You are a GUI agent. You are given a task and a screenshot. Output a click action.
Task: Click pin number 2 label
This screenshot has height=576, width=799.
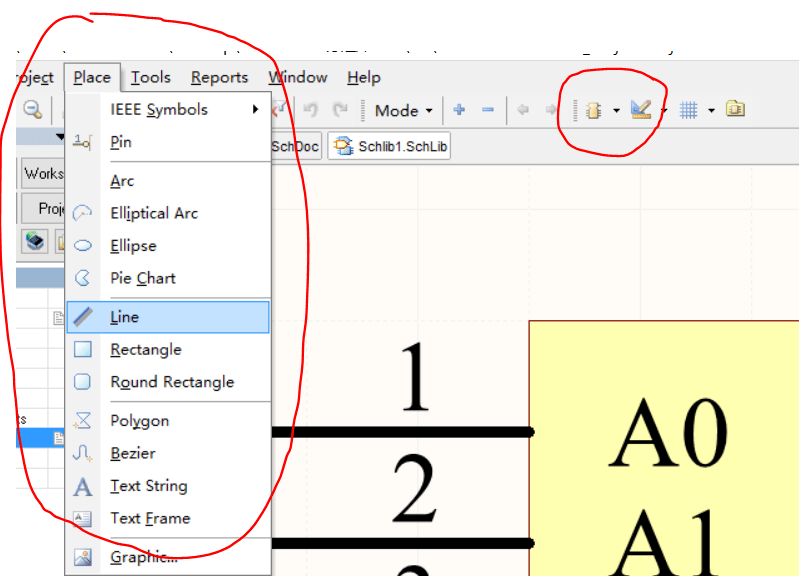pos(415,489)
